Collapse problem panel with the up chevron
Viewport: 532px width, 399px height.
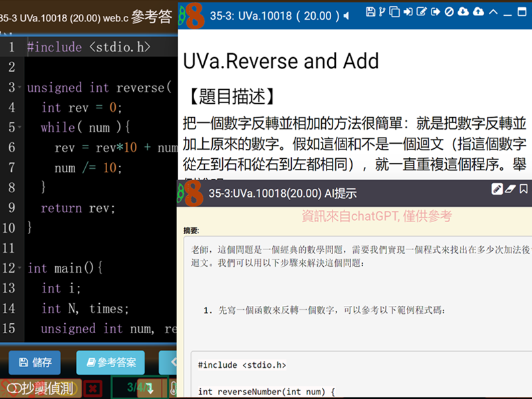click(493, 11)
